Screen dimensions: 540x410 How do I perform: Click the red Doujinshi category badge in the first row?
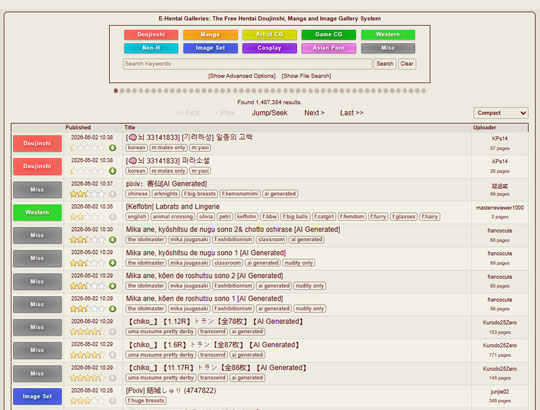coord(38,144)
